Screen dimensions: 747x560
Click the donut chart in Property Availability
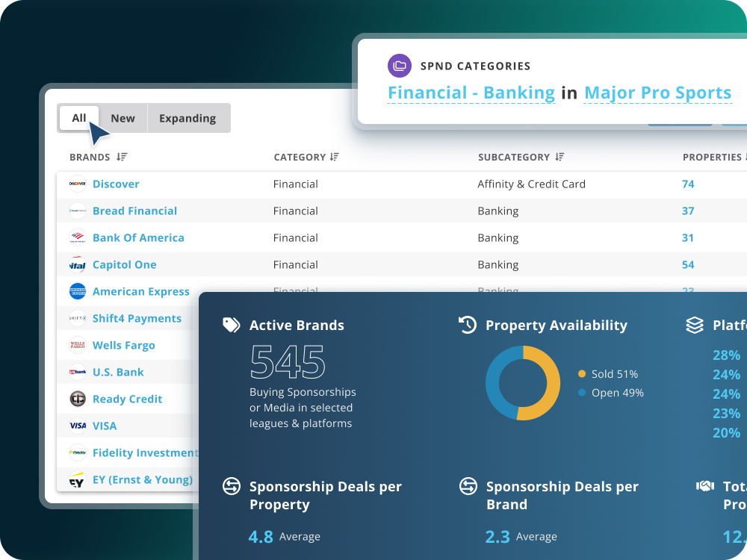click(523, 383)
